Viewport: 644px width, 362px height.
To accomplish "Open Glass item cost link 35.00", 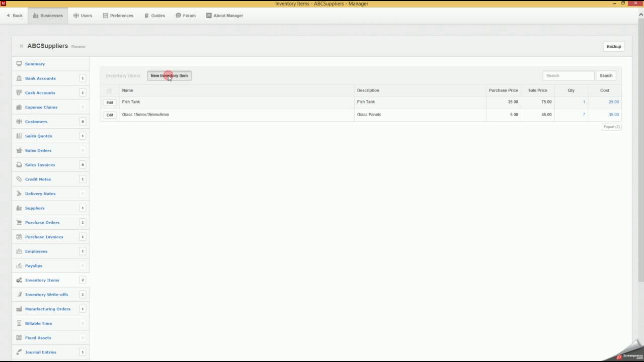I will coord(614,115).
